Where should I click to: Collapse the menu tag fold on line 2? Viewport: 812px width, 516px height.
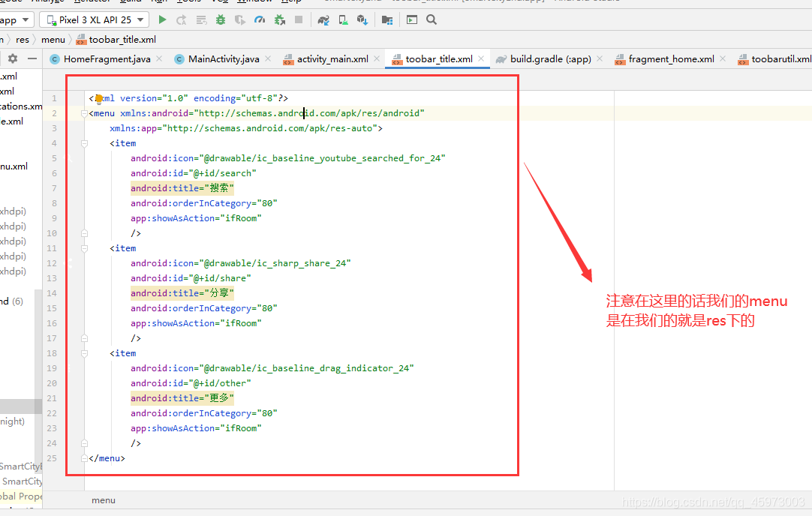pyautogui.click(x=83, y=113)
